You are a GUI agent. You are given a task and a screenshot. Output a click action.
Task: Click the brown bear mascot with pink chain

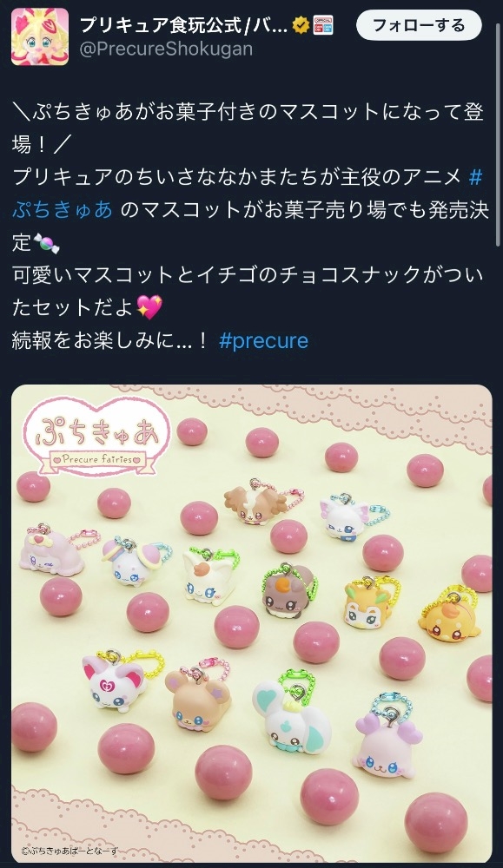[x=196, y=696]
